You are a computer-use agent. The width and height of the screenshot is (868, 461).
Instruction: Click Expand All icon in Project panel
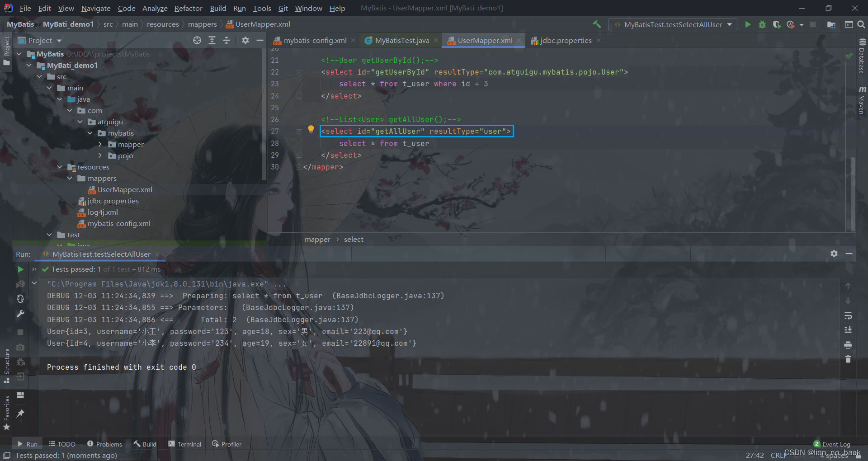pos(212,40)
